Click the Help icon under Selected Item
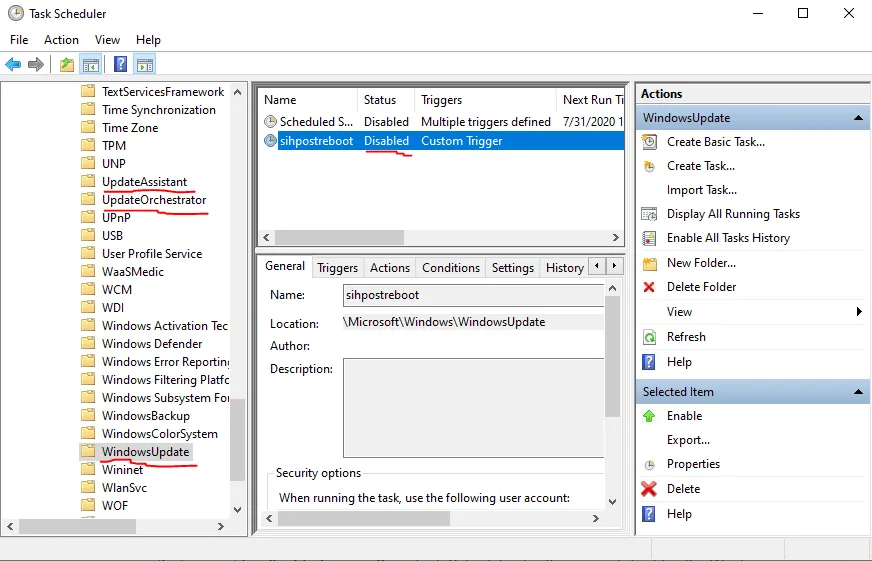The height and width of the screenshot is (561, 872). 648,514
